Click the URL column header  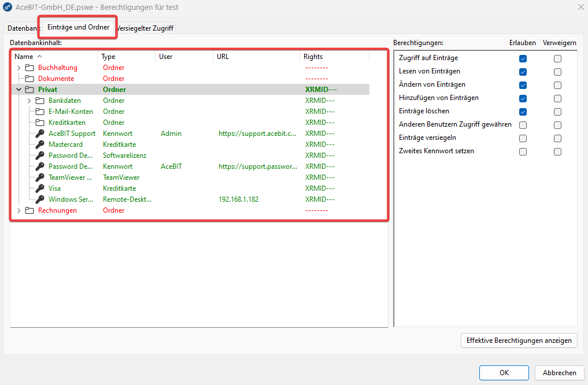[257, 57]
